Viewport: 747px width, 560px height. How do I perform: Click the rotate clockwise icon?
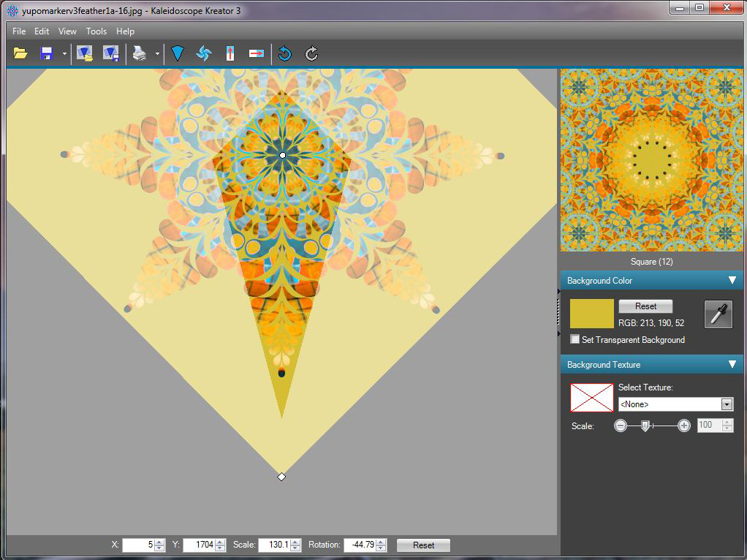[x=311, y=53]
